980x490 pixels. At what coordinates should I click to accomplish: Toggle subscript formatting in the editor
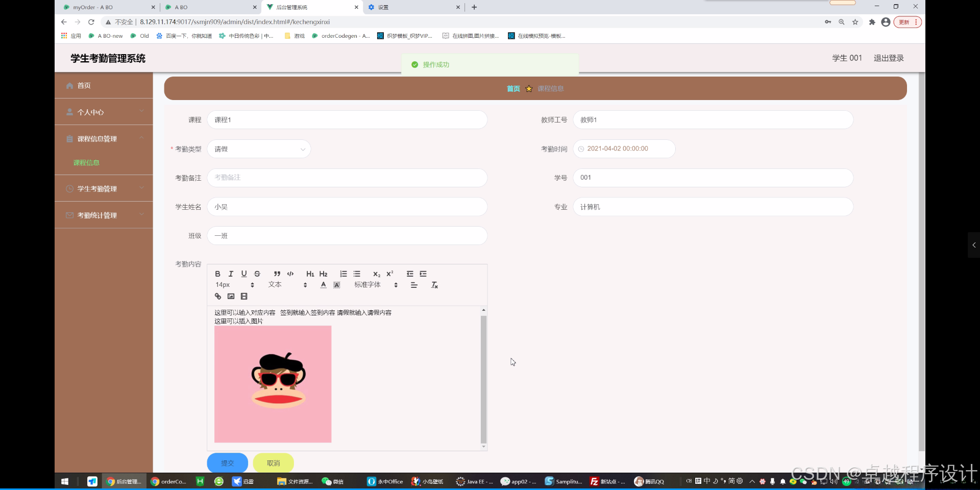coord(376,274)
